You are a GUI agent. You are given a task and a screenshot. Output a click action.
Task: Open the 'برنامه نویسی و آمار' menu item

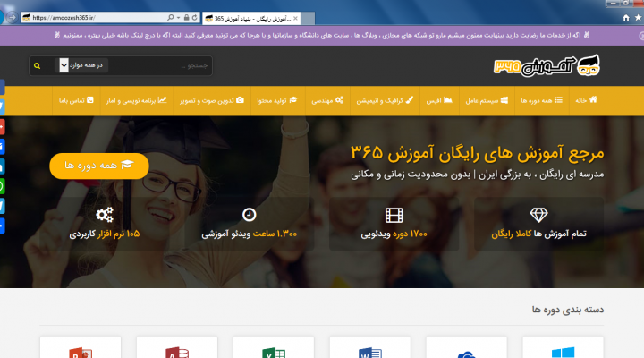coord(137,100)
